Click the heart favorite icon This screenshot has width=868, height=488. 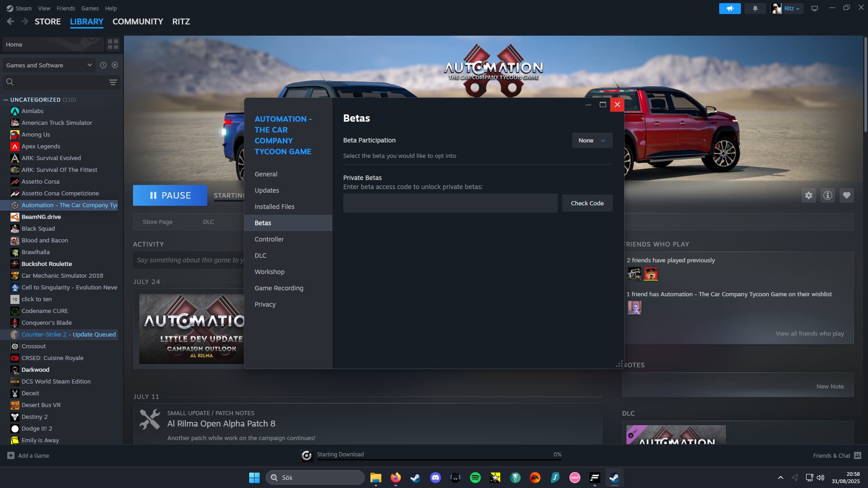click(x=846, y=195)
